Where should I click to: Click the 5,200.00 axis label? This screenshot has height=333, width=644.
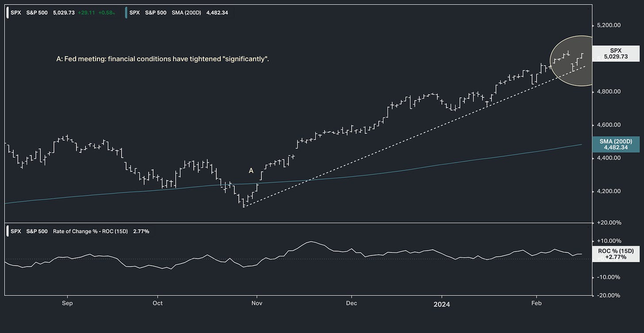click(x=609, y=25)
